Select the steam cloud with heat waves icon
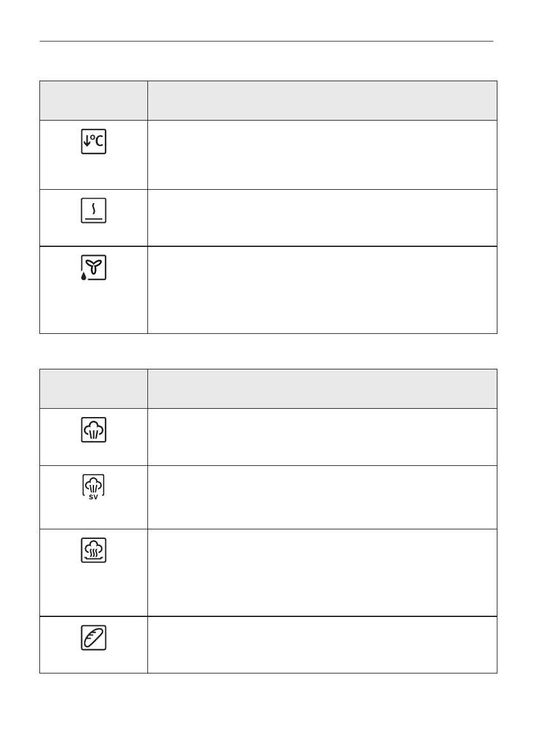This screenshot has width=533, height=756. [x=94, y=550]
